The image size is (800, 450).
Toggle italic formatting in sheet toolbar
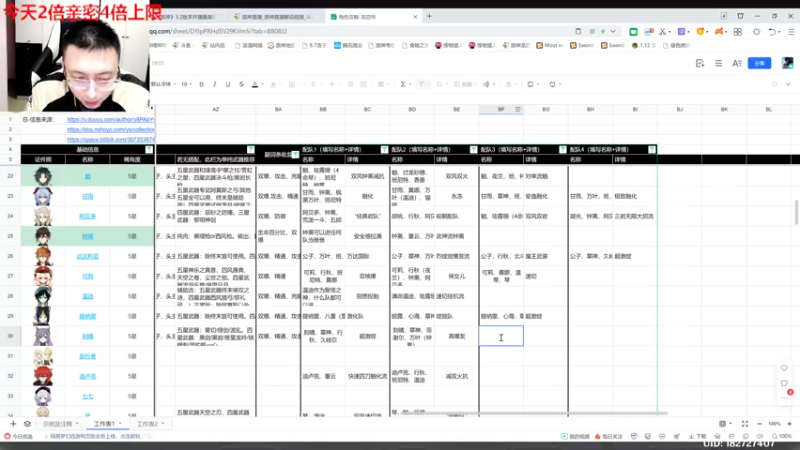pyautogui.click(x=215, y=84)
